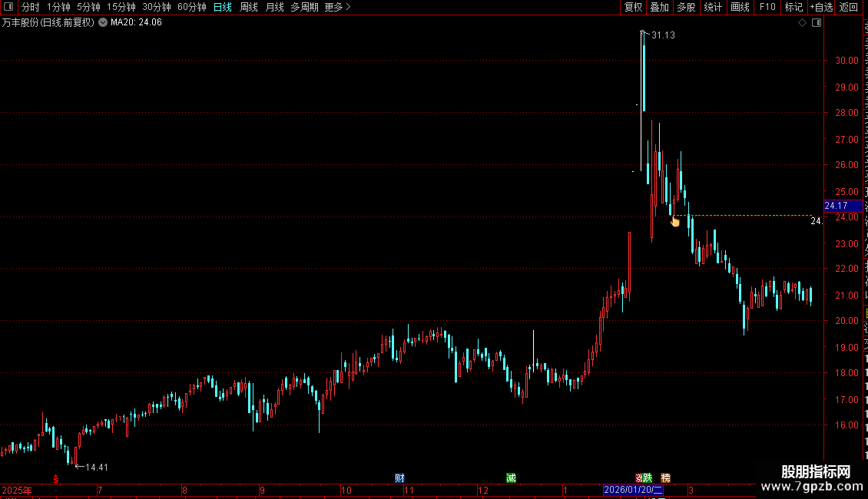Click the green dashed horizontal price line
868x499 pixels.
pos(742,215)
